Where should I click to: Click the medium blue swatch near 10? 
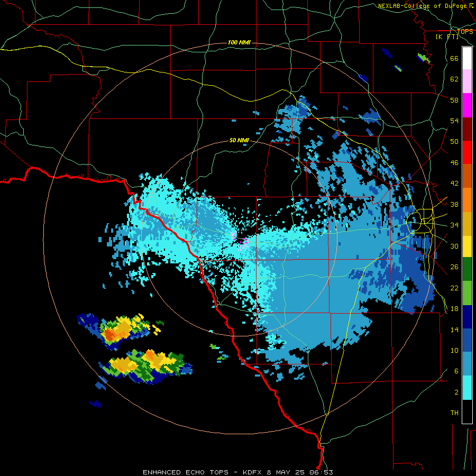(x=467, y=340)
